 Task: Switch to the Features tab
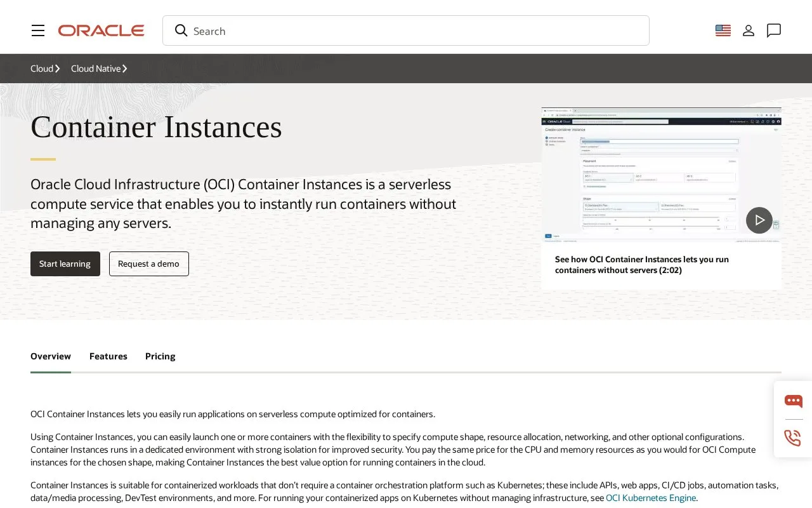[x=108, y=356]
